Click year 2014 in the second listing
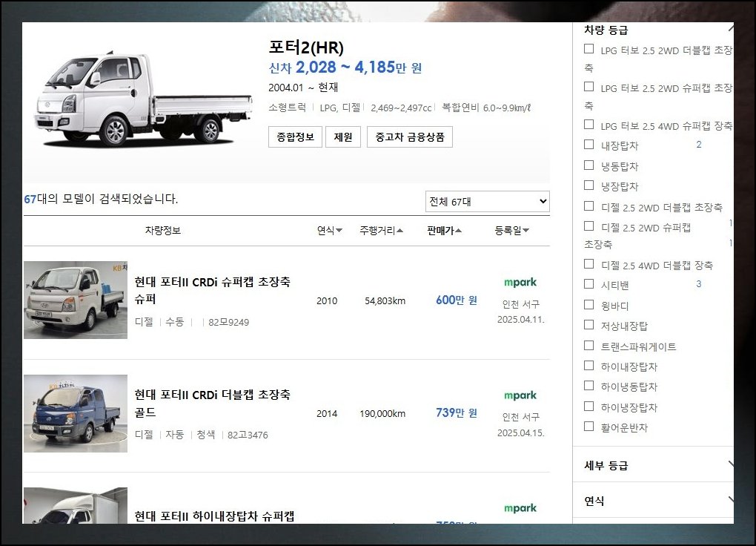The image size is (756, 546). pyautogui.click(x=327, y=414)
